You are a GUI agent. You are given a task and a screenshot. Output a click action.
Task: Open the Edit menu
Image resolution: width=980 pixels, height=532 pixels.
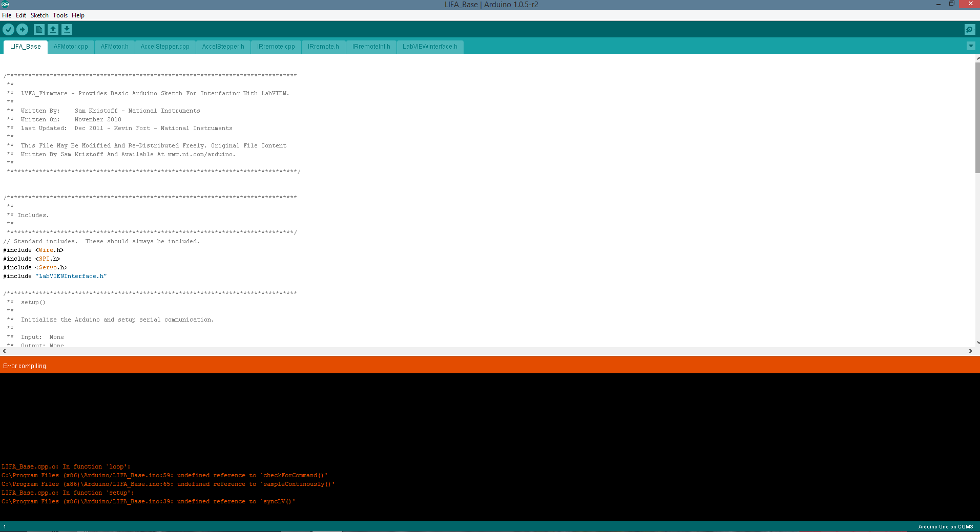(21, 15)
